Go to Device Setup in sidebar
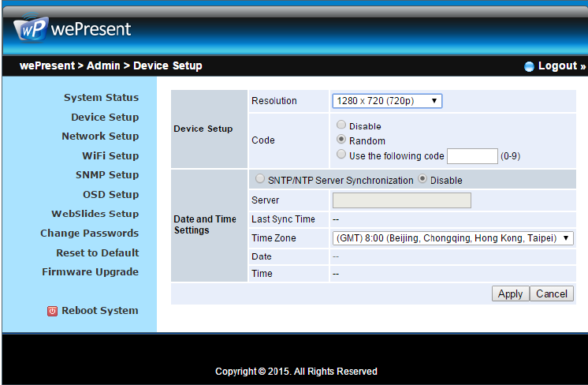 coord(105,117)
